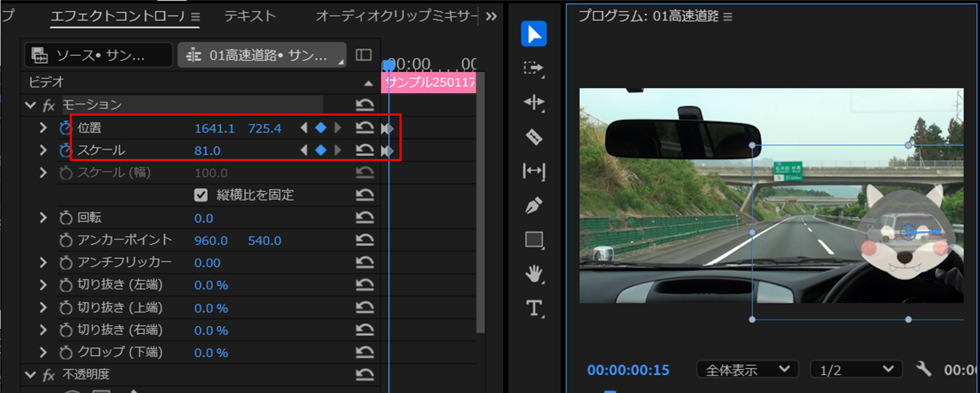Click the アンカーポイント X value 960.0
The image size is (980, 393).
pos(211,241)
